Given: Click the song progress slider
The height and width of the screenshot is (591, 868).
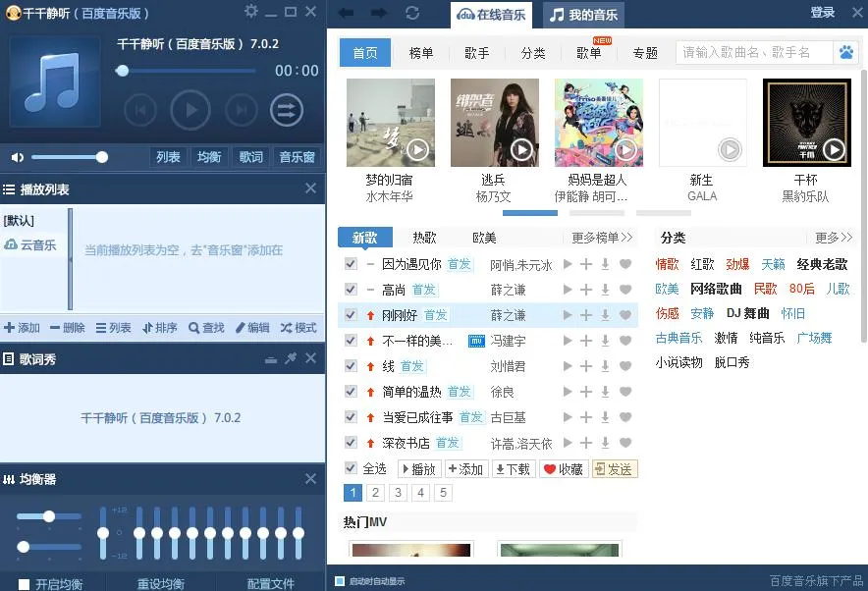Looking at the screenshot, I should point(186,71).
